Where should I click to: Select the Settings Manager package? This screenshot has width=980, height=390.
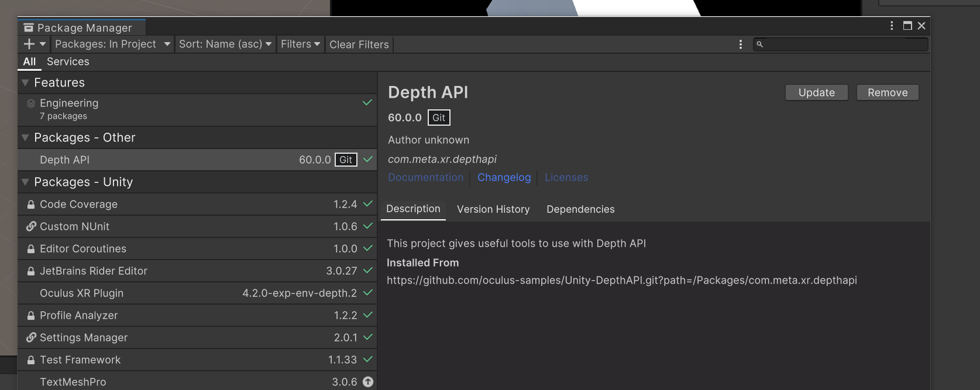(197, 337)
